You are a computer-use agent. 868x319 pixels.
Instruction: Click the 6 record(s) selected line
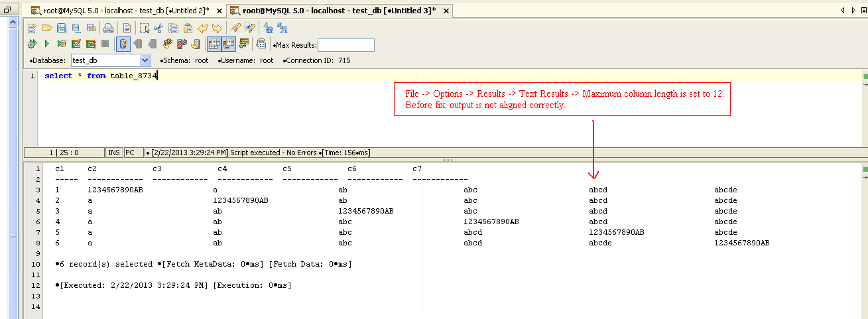[x=204, y=264]
